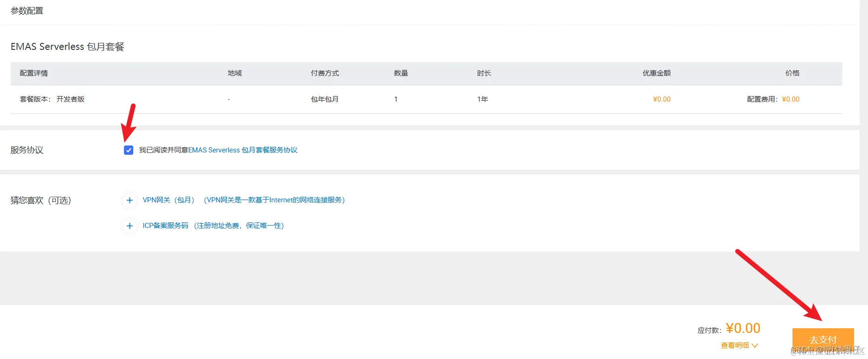Expand 查看明细 payment details
The height and width of the screenshot is (359, 868).
point(739,345)
